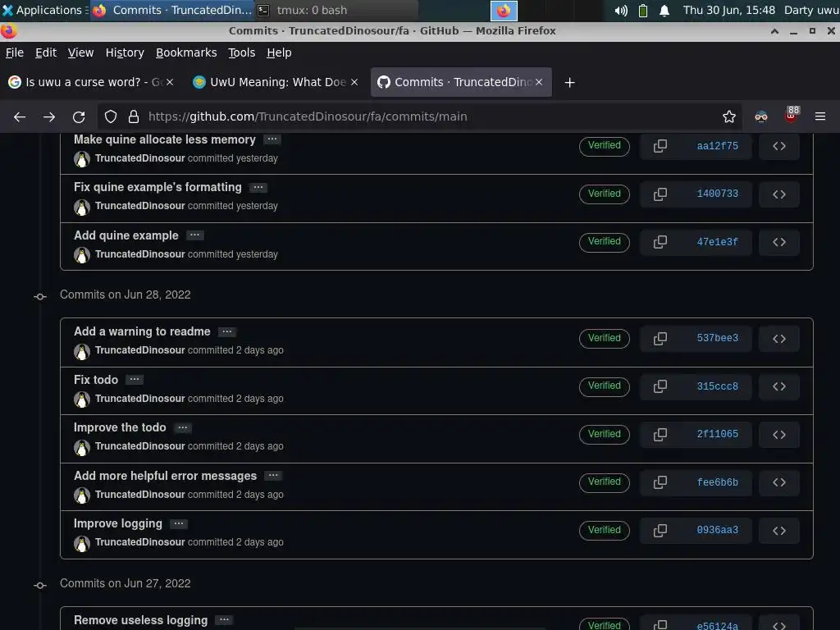
Task: Open a new browser tab
Action: tap(569, 83)
